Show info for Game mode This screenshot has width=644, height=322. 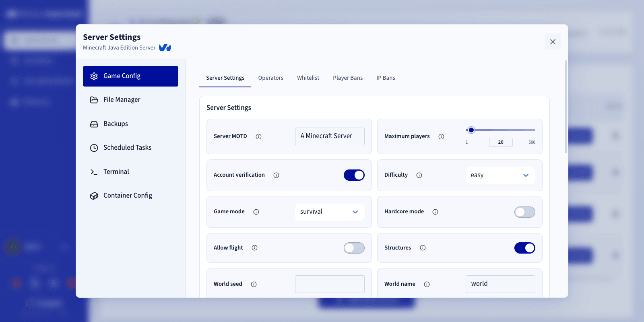[256, 212]
